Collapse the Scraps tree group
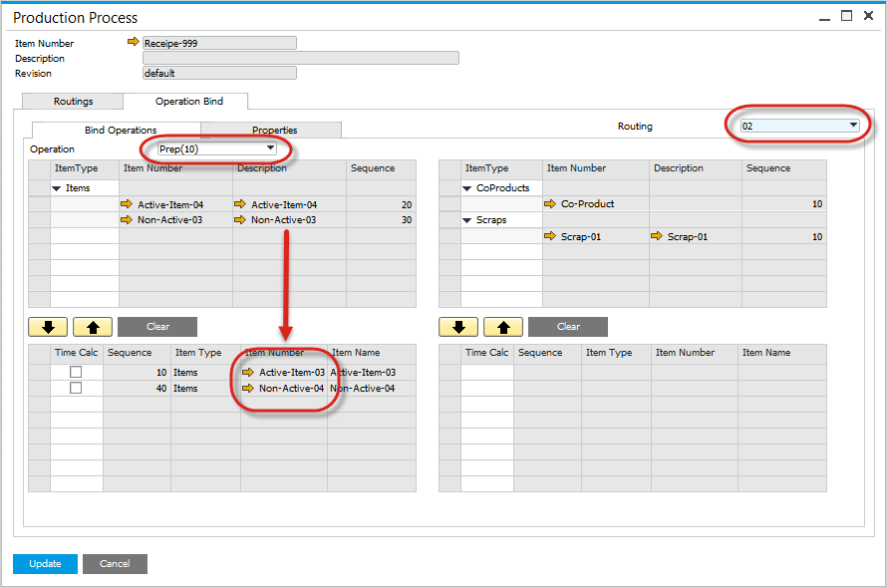Image resolution: width=887 pixels, height=588 pixels. coord(466,220)
